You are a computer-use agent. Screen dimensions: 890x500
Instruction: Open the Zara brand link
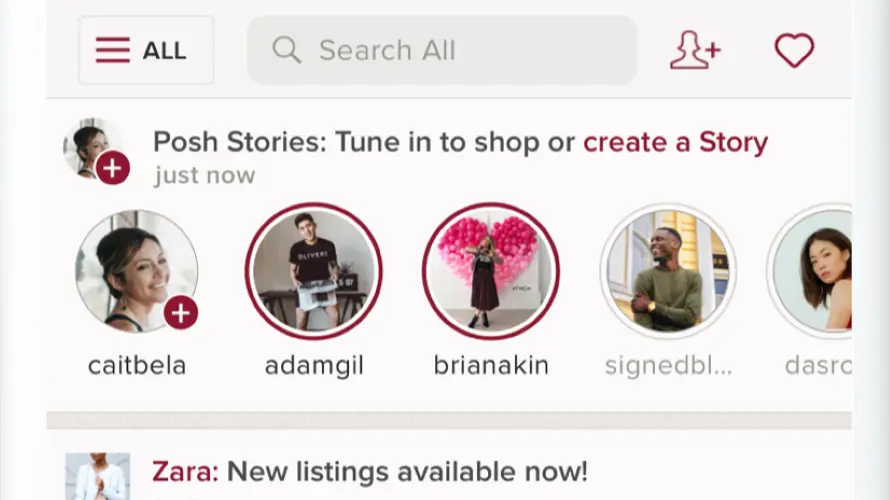(184, 471)
